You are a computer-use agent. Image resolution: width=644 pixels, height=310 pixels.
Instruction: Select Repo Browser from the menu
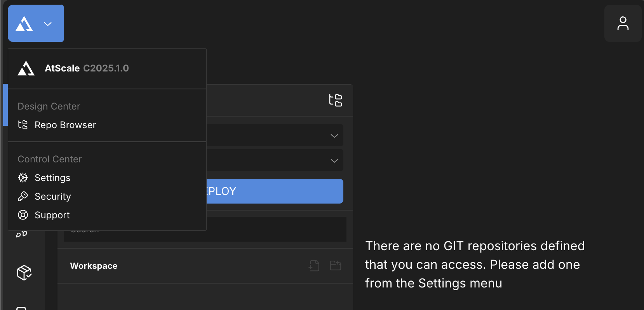65,125
